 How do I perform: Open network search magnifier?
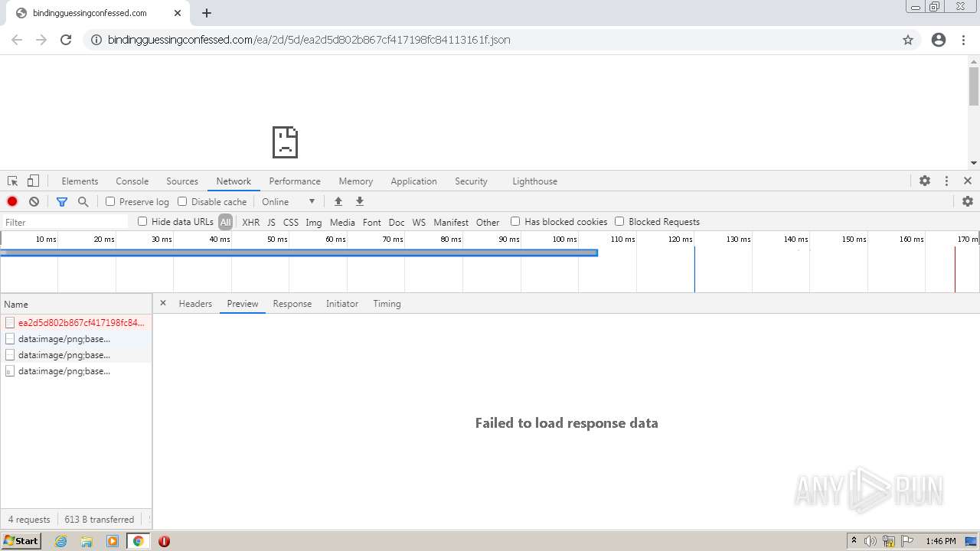tap(83, 201)
